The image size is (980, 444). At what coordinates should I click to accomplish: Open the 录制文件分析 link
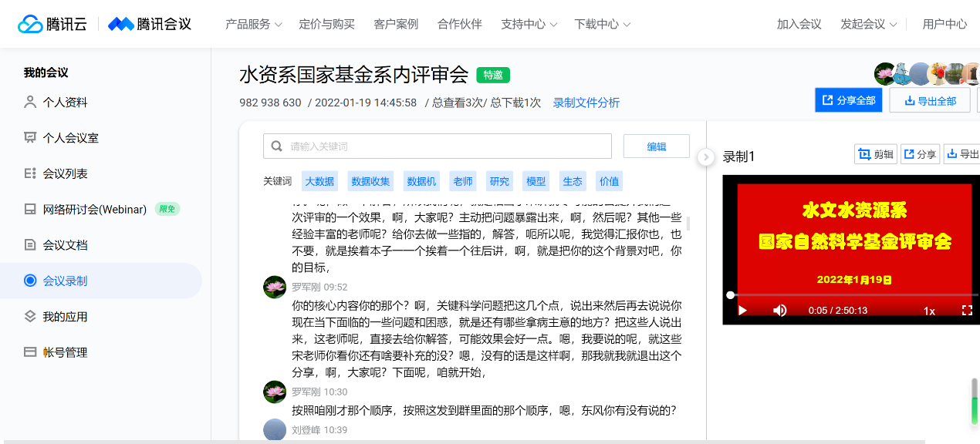[x=586, y=103]
